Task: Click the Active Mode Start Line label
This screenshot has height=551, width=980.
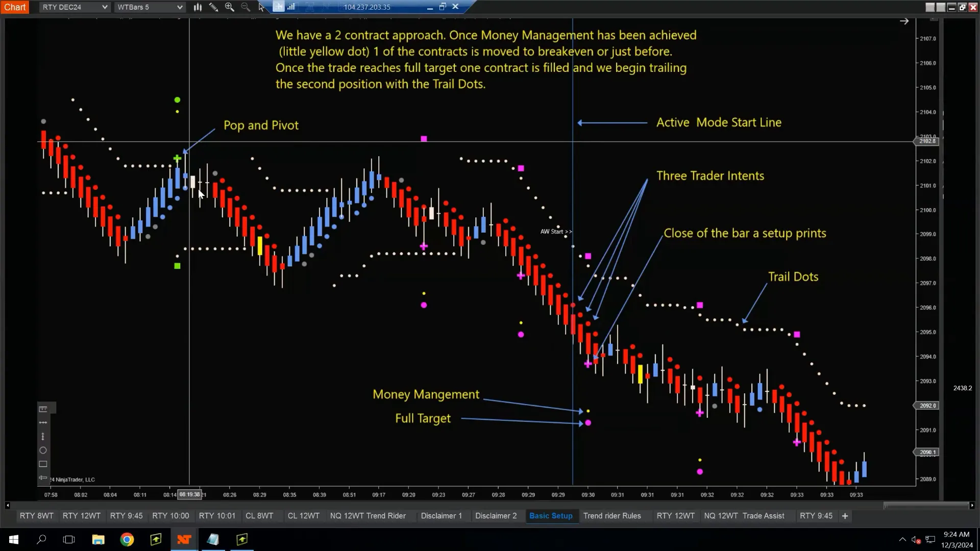Action: (x=719, y=122)
